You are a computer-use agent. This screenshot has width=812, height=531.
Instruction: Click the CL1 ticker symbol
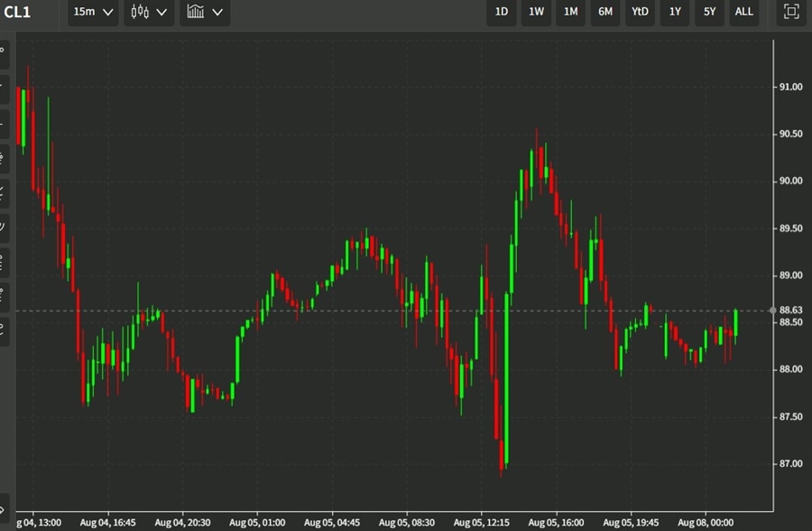coord(17,12)
